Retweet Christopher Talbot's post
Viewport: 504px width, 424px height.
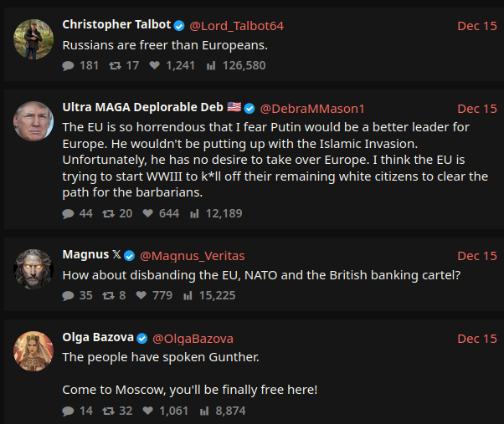(109, 65)
